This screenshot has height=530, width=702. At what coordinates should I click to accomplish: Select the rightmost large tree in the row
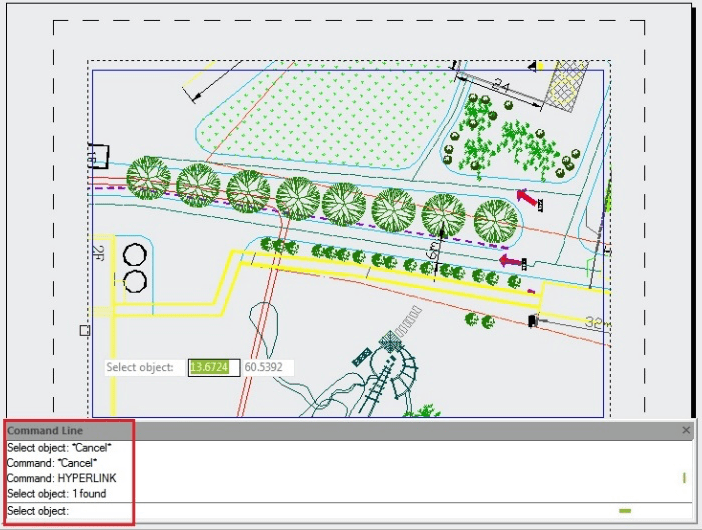495,220
